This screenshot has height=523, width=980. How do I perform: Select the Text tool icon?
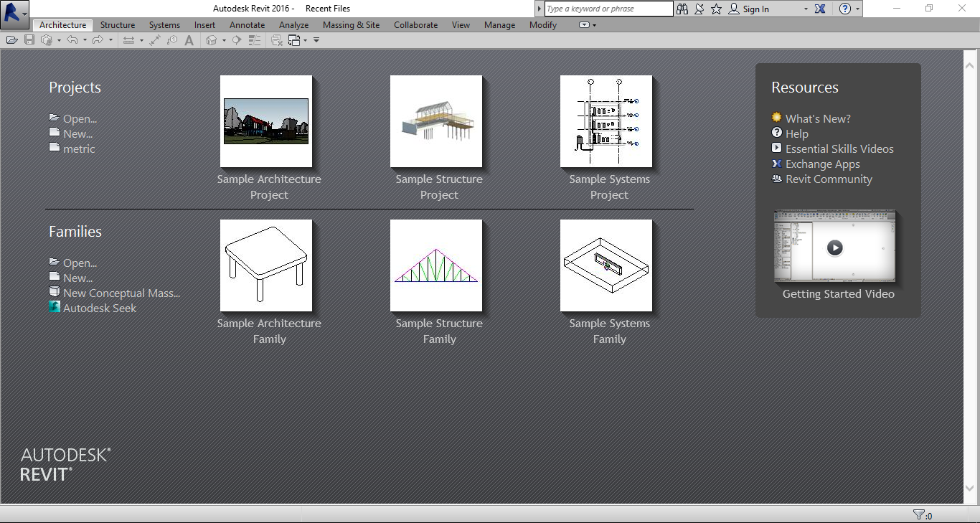189,40
